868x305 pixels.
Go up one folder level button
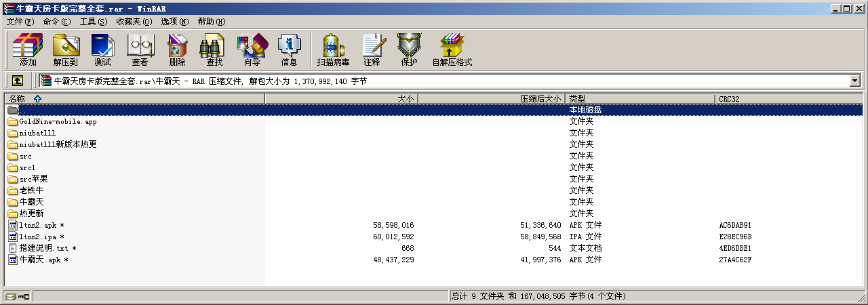(18, 81)
